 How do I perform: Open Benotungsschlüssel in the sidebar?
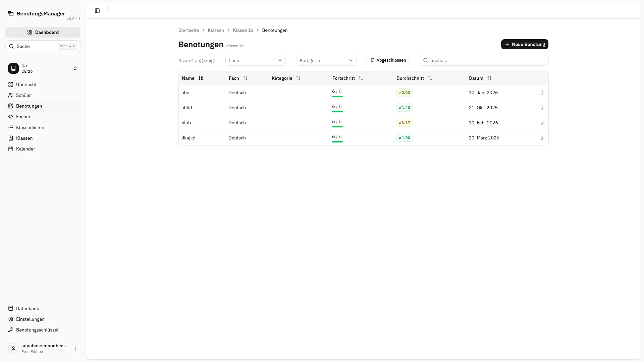(43, 330)
